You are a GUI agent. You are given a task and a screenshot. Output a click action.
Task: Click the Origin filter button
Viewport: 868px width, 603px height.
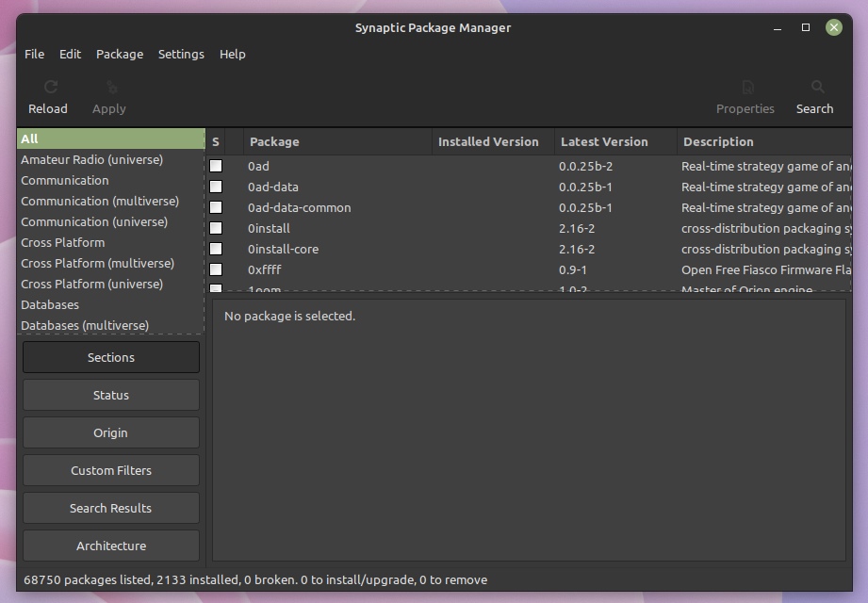[110, 432]
